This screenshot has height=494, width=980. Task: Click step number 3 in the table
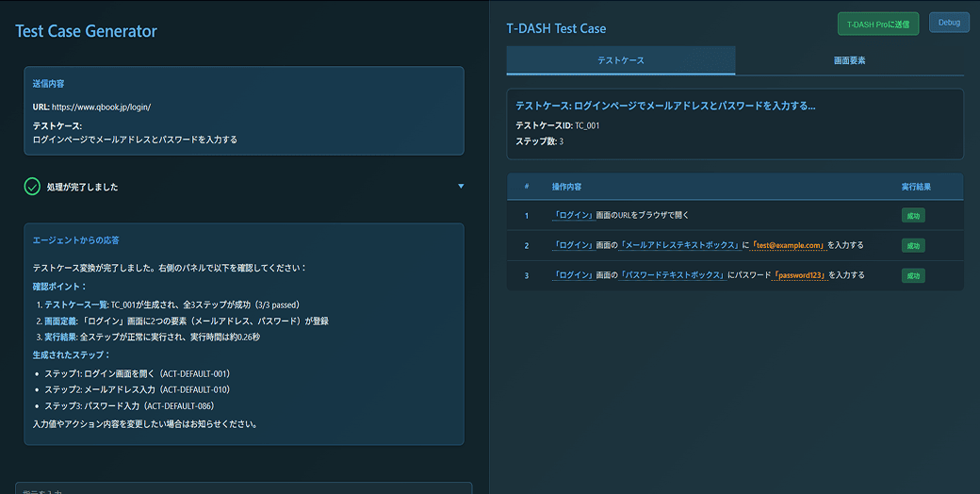click(527, 276)
